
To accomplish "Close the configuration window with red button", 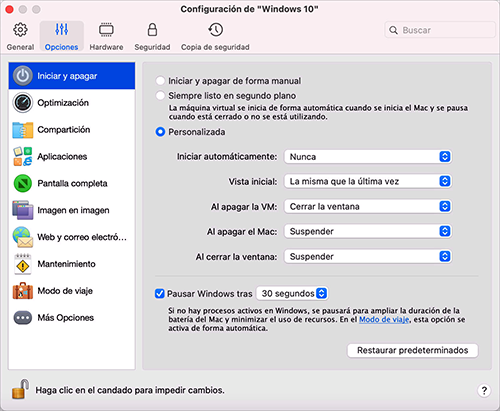I will pos(9,9).
